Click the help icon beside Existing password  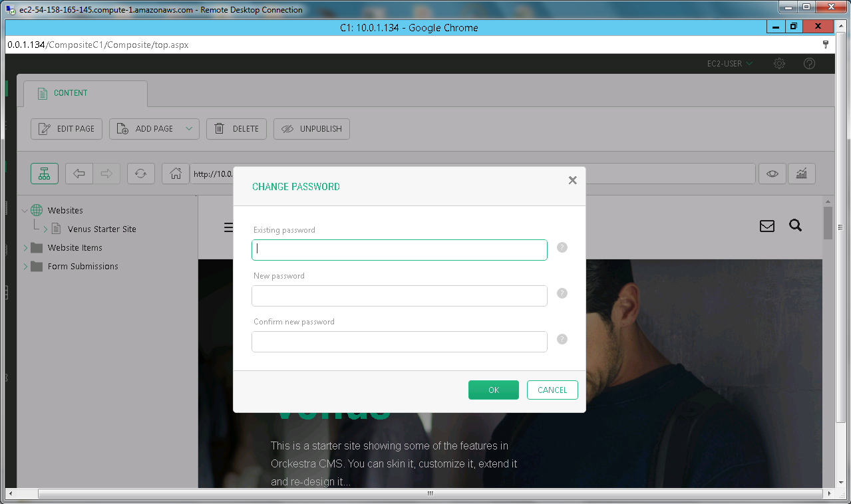(562, 247)
